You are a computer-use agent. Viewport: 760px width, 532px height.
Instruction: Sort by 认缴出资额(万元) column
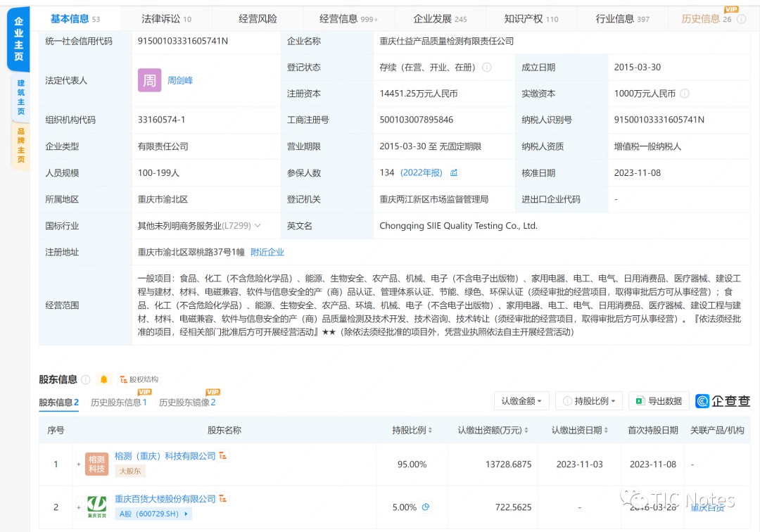tap(493, 430)
